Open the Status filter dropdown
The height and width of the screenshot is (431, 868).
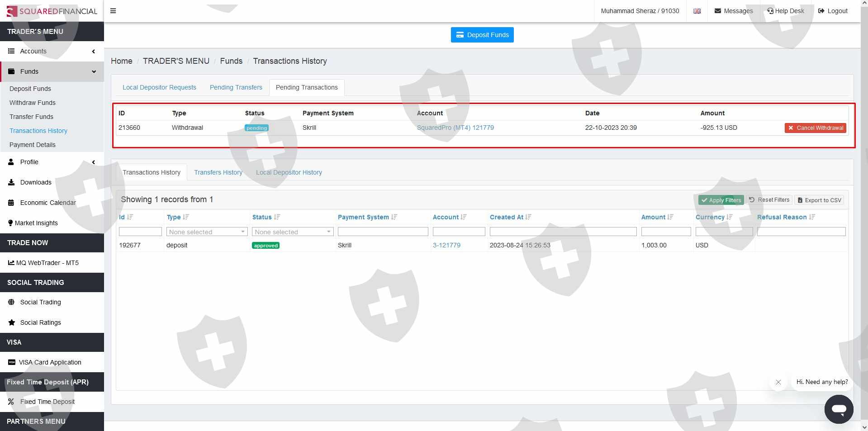point(292,232)
